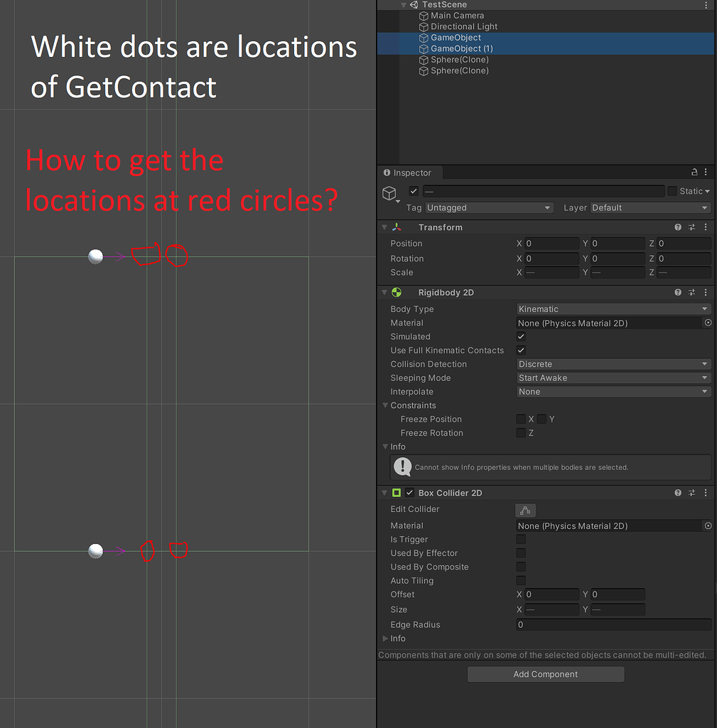The image size is (717, 728).
Task: Click the presets icon on the Transform header
Action: (691, 227)
